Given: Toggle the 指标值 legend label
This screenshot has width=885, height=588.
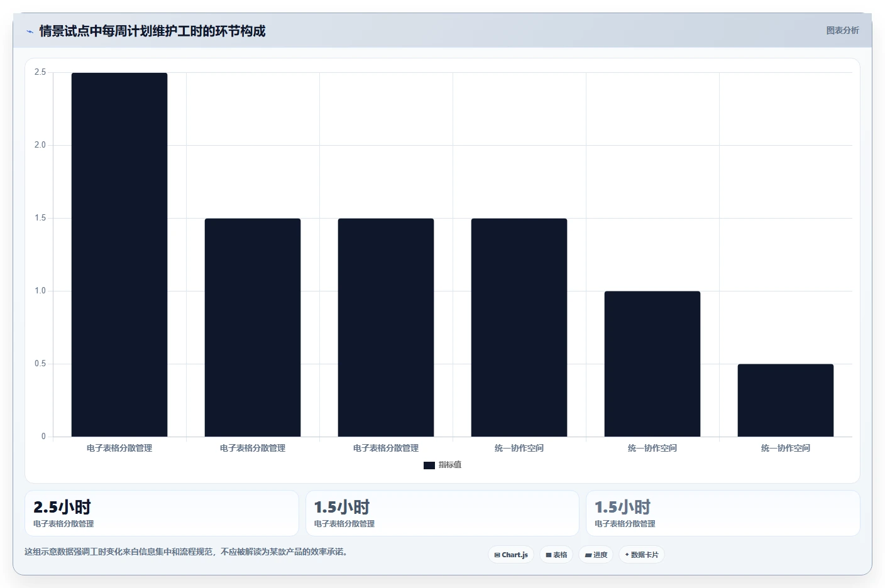Looking at the screenshot, I should pyautogui.click(x=450, y=465).
